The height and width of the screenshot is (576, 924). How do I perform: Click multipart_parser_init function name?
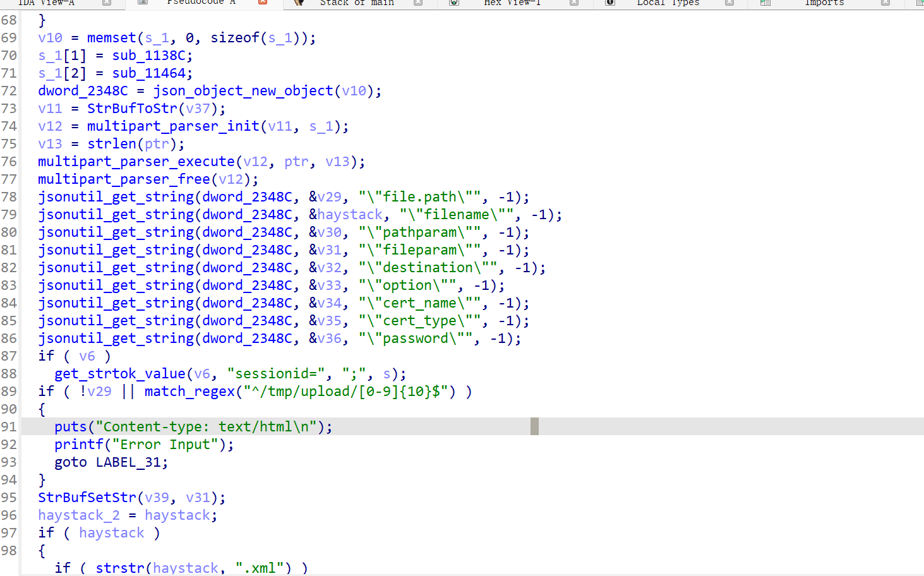pos(173,126)
